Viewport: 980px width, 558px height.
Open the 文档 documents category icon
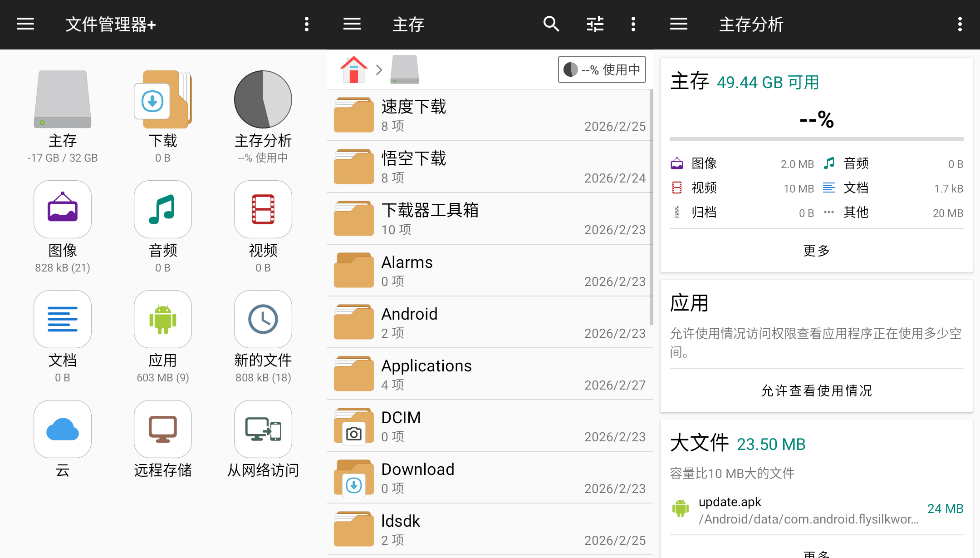[62, 319]
